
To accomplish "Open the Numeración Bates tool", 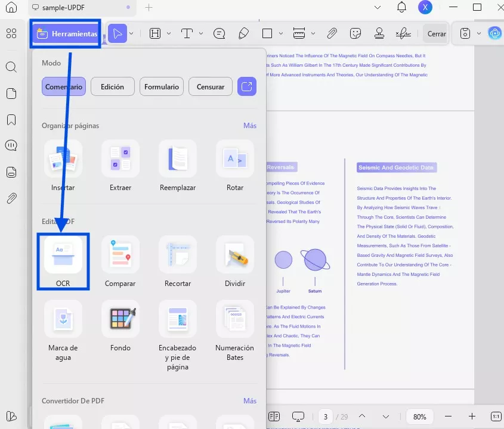I will [x=235, y=331].
